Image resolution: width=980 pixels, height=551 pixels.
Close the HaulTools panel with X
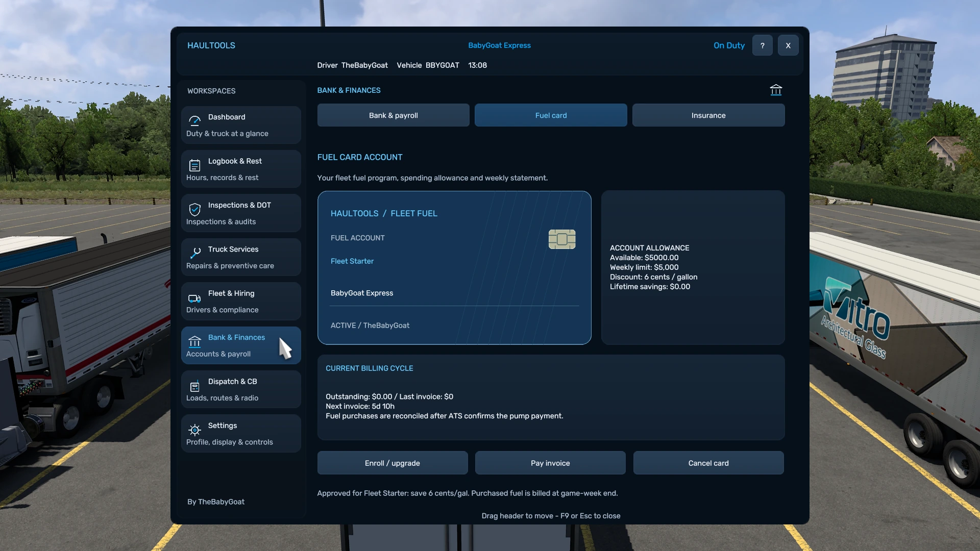pyautogui.click(x=788, y=45)
